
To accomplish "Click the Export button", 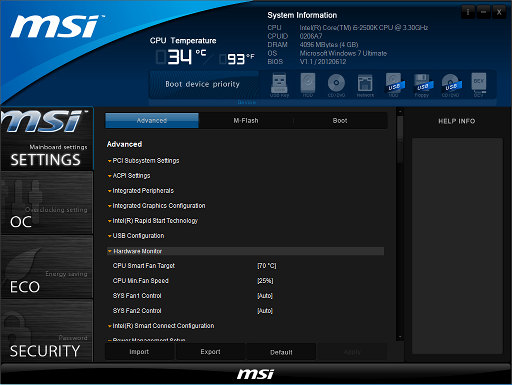I will click(x=210, y=352).
